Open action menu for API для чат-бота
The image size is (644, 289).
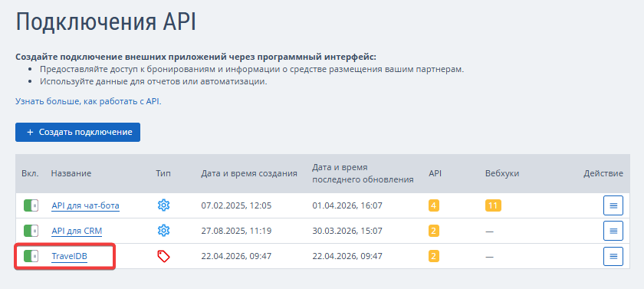pos(613,205)
